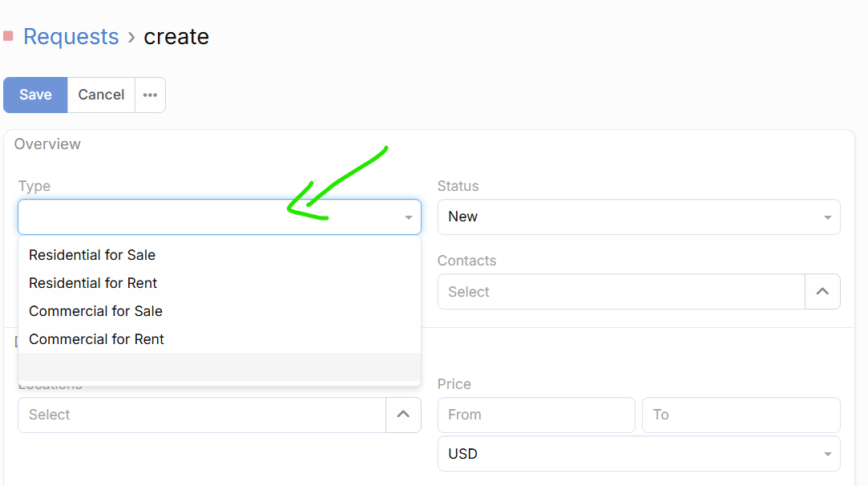Screen dimensions: 868x486
Task: Cancel creating the request
Action: (x=101, y=95)
